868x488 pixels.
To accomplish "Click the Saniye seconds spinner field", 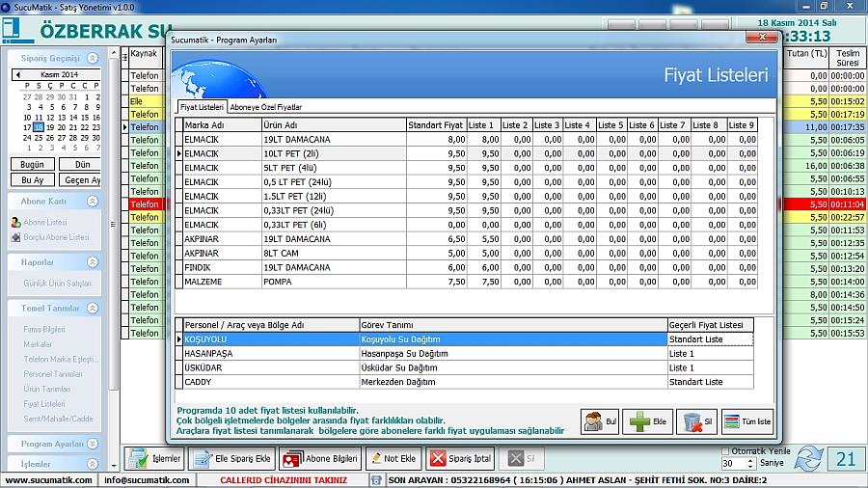I will click(732, 464).
